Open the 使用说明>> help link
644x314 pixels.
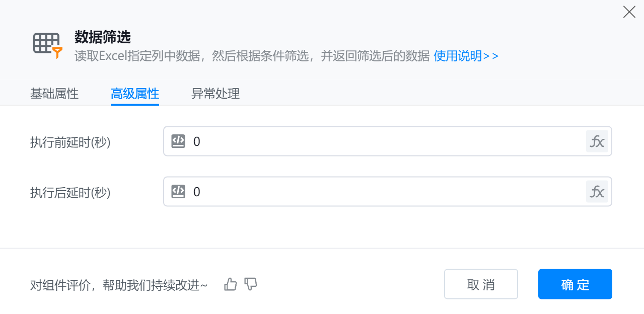coord(466,55)
